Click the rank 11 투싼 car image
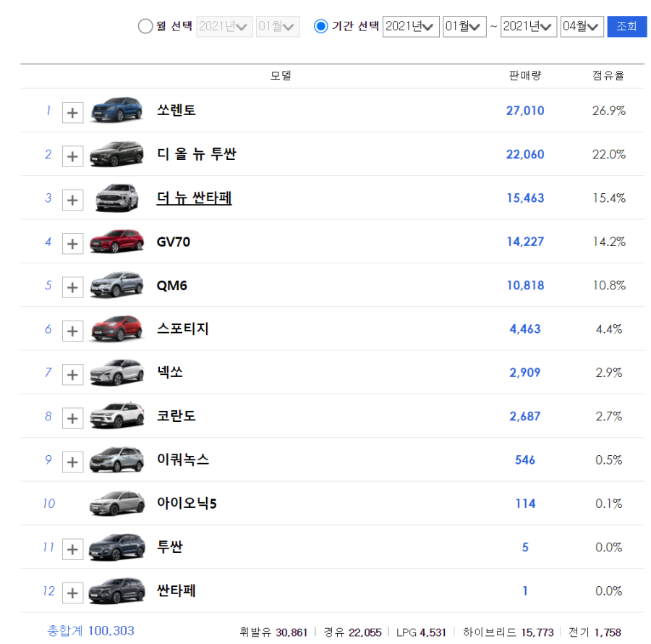The width and height of the screenshot is (651, 644). (116, 547)
